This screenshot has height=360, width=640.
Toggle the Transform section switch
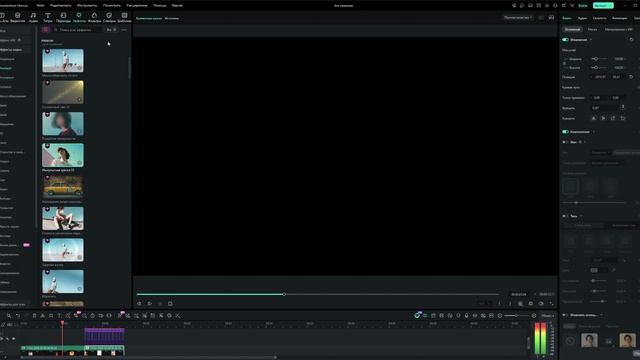(x=565, y=40)
